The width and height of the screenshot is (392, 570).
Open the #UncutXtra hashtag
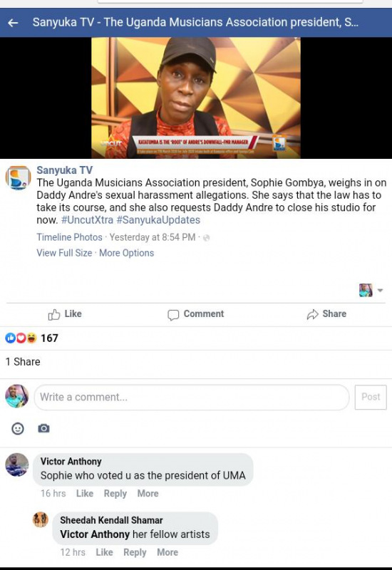click(x=87, y=220)
